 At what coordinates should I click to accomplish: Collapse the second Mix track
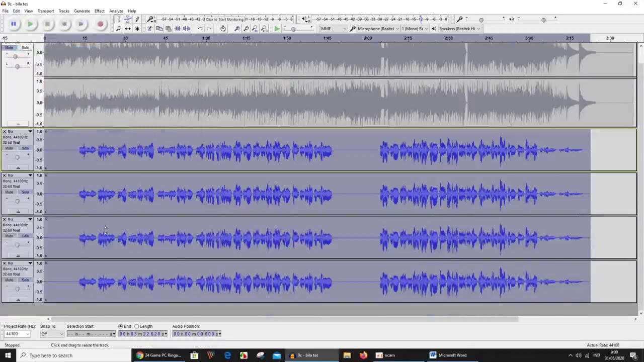18,212
